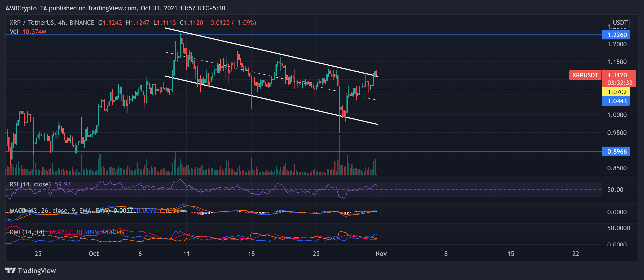Click the red XRPUSDT symbol tag
Screen dimensions: 644x280
pos(585,75)
